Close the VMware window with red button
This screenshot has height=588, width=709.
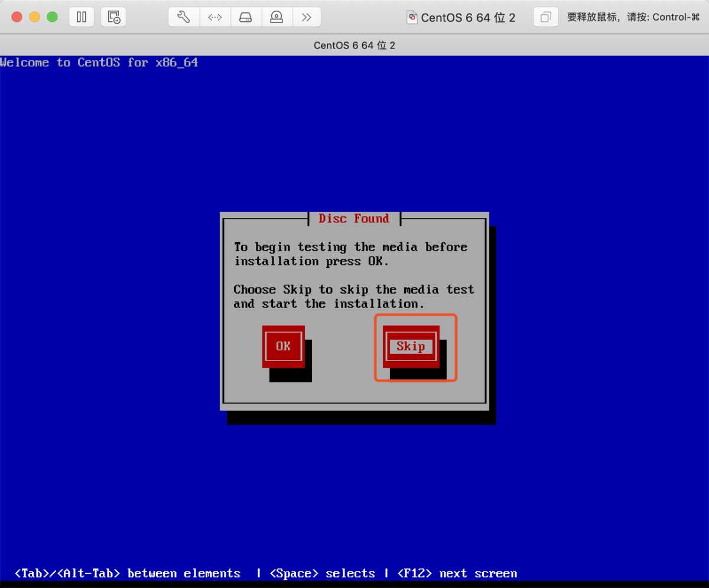17,17
